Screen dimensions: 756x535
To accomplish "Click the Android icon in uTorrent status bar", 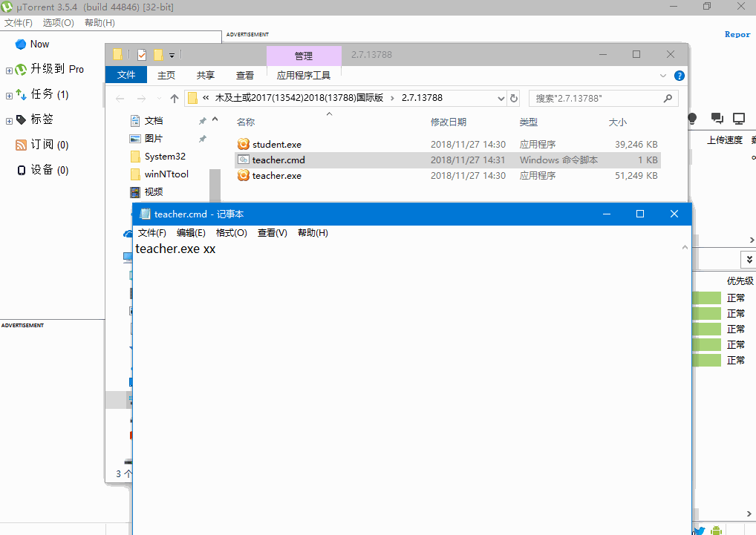I will (x=716, y=530).
